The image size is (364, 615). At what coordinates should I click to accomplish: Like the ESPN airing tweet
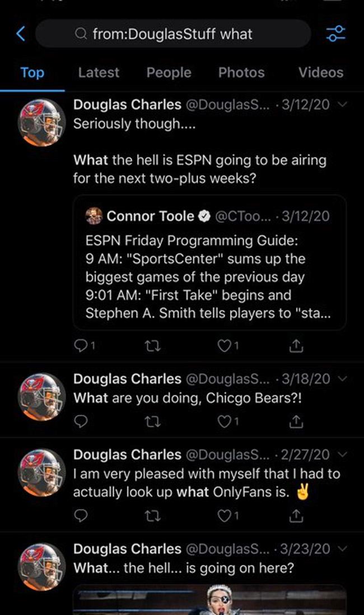click(225, 346)
